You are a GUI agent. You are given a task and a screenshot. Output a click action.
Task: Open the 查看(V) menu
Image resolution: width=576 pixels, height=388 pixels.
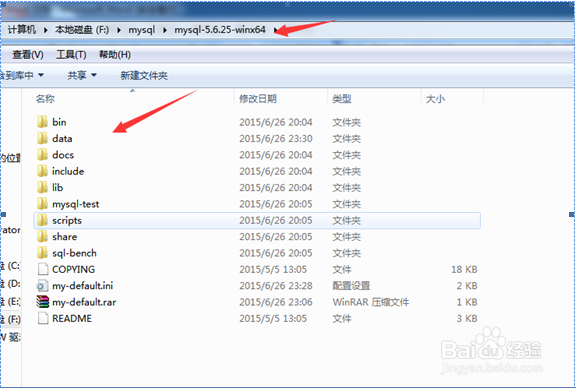(x=28, y=55)
